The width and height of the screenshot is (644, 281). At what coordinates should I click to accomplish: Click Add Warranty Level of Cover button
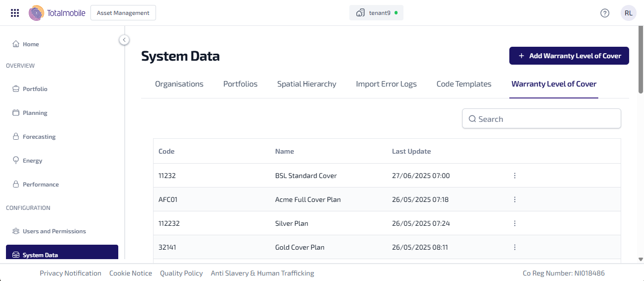569,56
